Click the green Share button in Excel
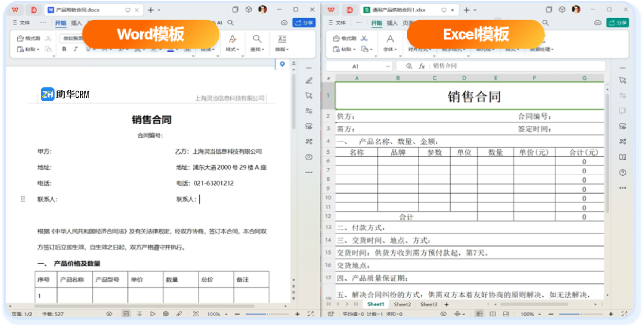The image size is (644, 328). (x=617, y=23)
